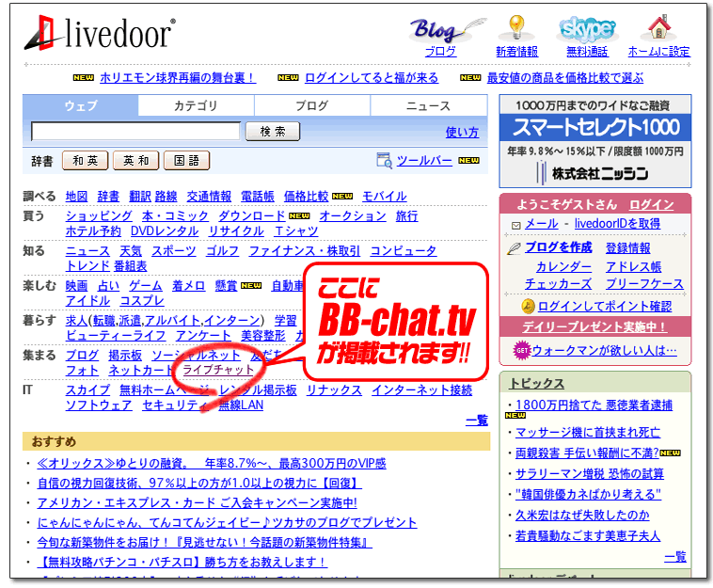Click the light bulb 新着情報 icon
Image resolution: width=713 pixels, height=588 pixels.
point(516,27)
